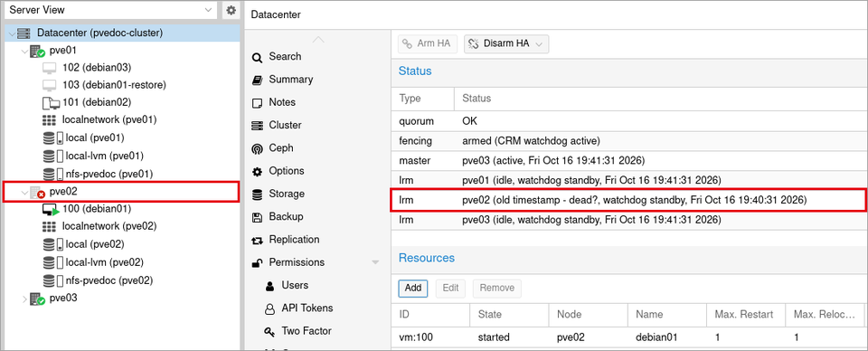This screenshot has width=868, height=351.
Task: Click the pve01 node icon
Action: (x=37, y=52)
